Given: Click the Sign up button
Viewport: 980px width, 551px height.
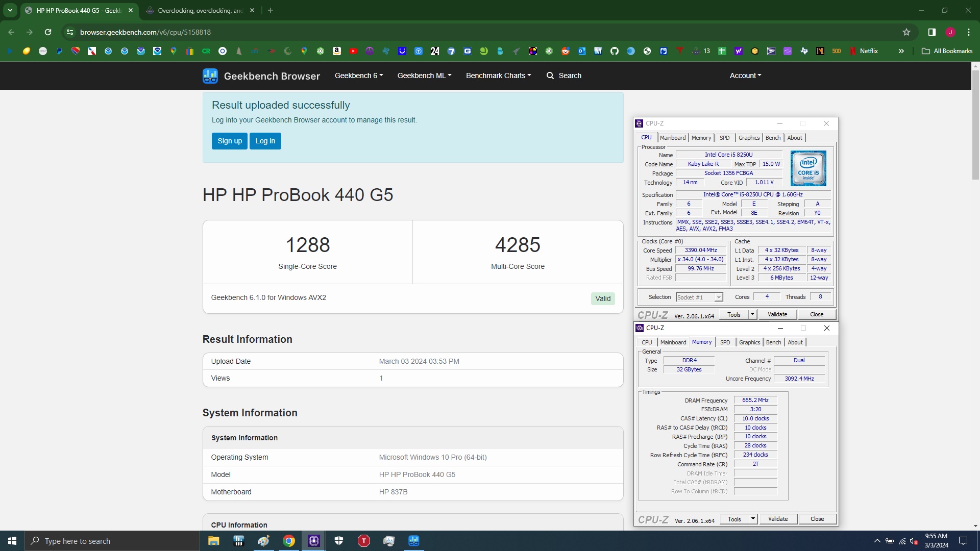Looking at the screenshot, I should pyautogui.click(x=230, y=141).
